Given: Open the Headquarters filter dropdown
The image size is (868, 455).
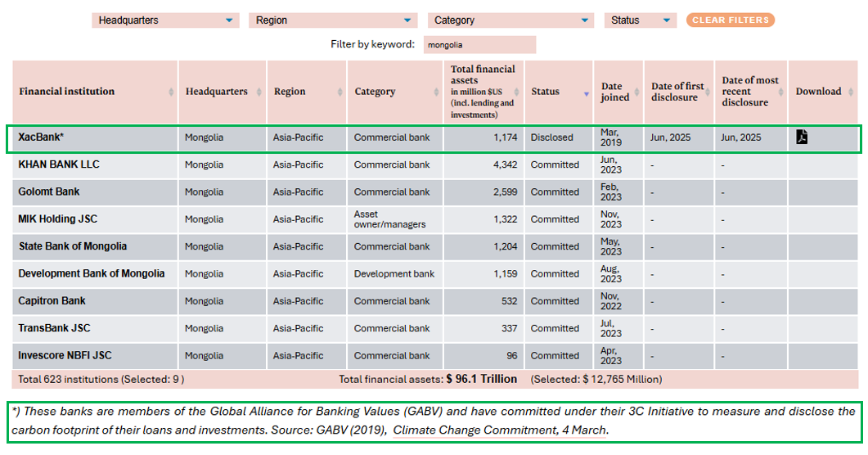Looking at the screenshot, I should [x=165, y=20].
